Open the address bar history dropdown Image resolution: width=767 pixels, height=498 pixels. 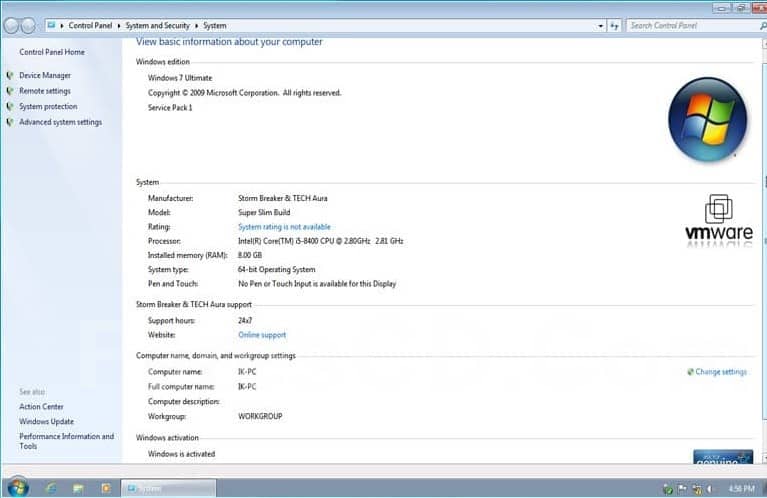click(x=601, y=26)
